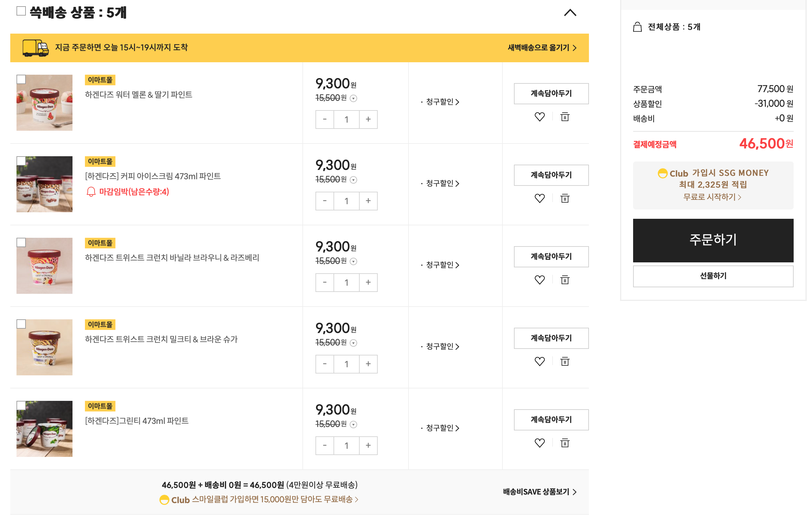Click heart icon for 그린티 473ml 파인트
The image size is (812, 521).
click(x=539, y=443)
